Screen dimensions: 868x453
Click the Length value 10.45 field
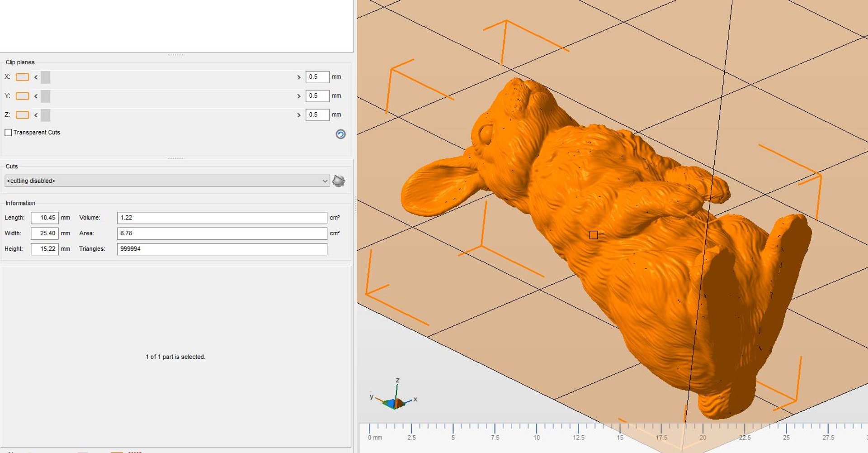click(45, 218)
